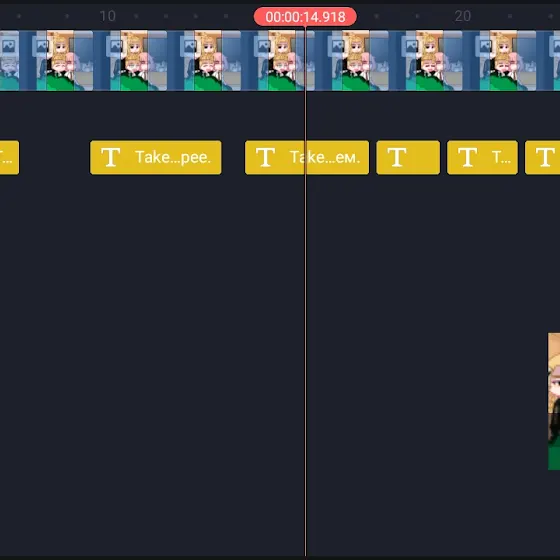Select the unlabeled text clip showing only T
Image resolution: width=560 pixels, height=560 pixels.
408,158
